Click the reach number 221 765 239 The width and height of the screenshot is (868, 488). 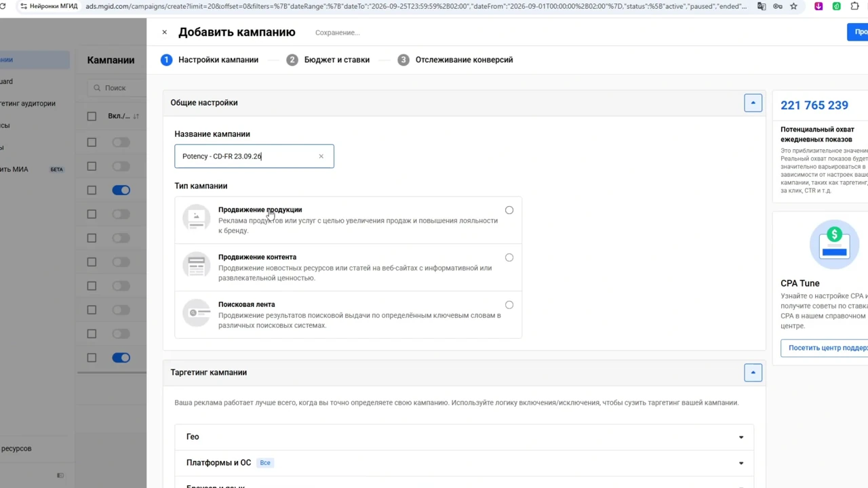point(814,105)
